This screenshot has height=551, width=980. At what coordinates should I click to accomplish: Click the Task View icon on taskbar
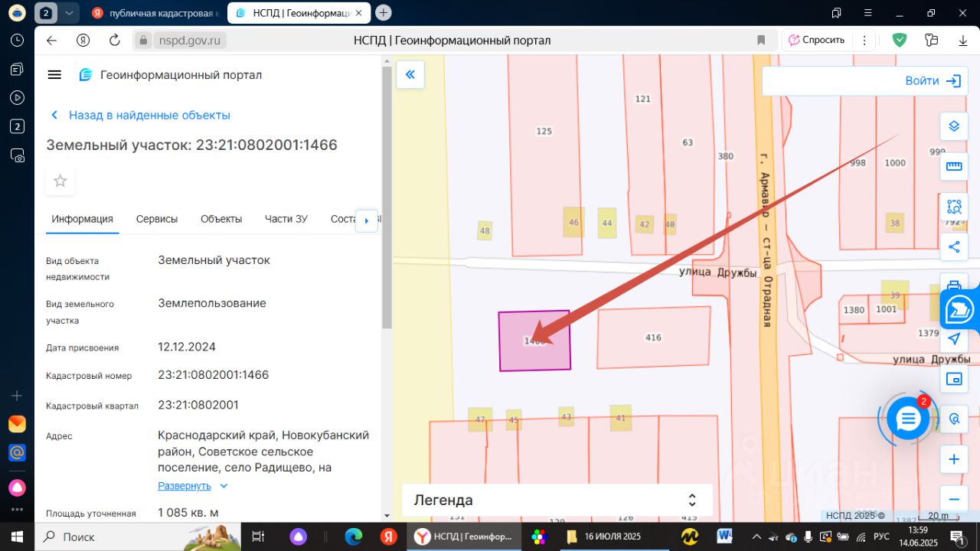click(258, 536)
